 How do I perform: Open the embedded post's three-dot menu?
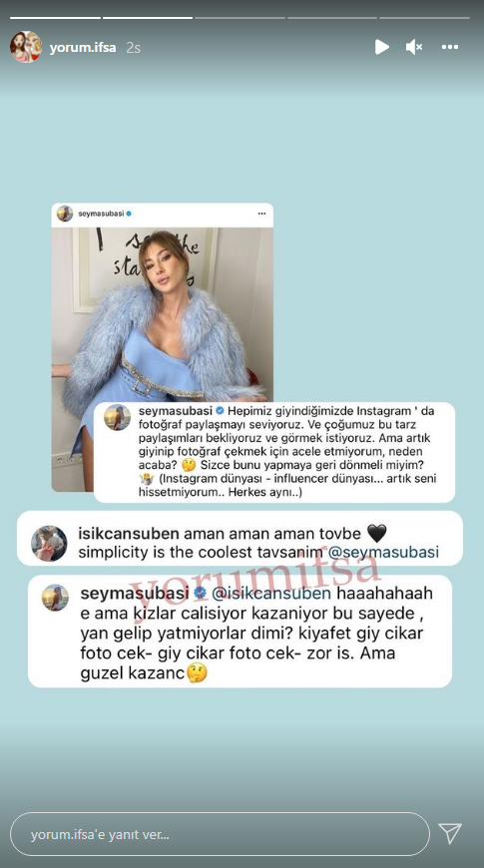[261, 214]
